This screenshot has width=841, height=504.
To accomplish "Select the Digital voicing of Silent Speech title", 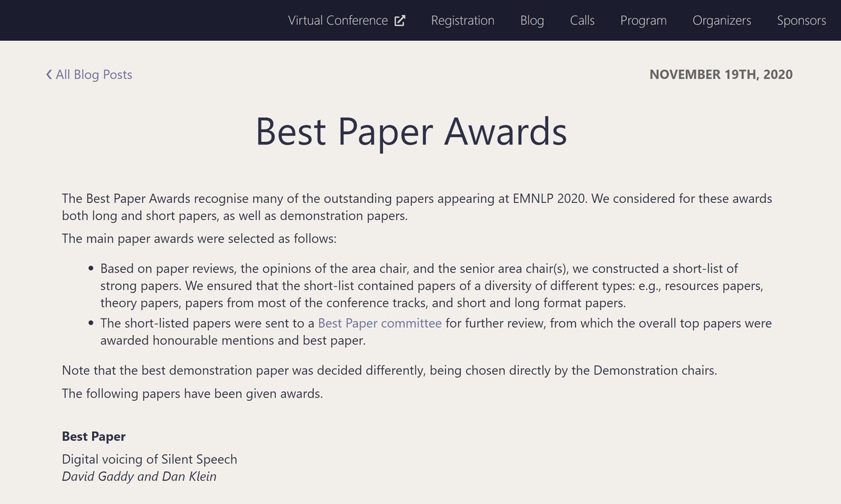I will [149, 459].
